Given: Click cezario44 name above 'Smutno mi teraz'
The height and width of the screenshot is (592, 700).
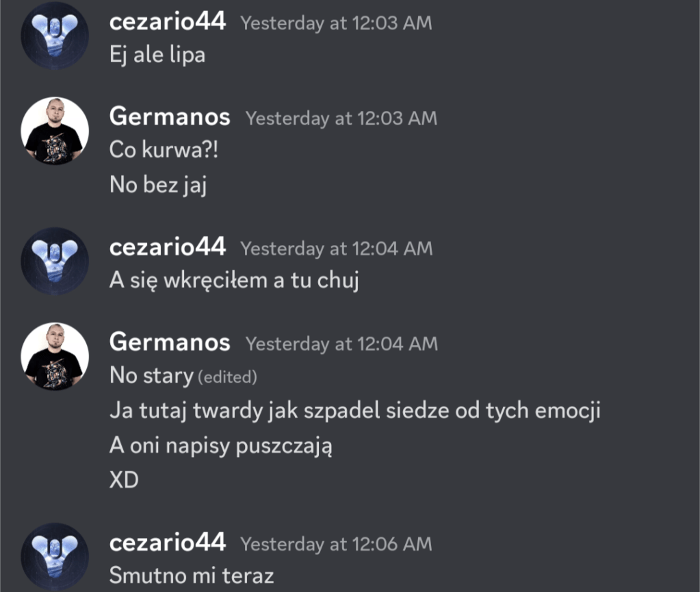Looking at the screenshot, I should [x=168, y=543].
